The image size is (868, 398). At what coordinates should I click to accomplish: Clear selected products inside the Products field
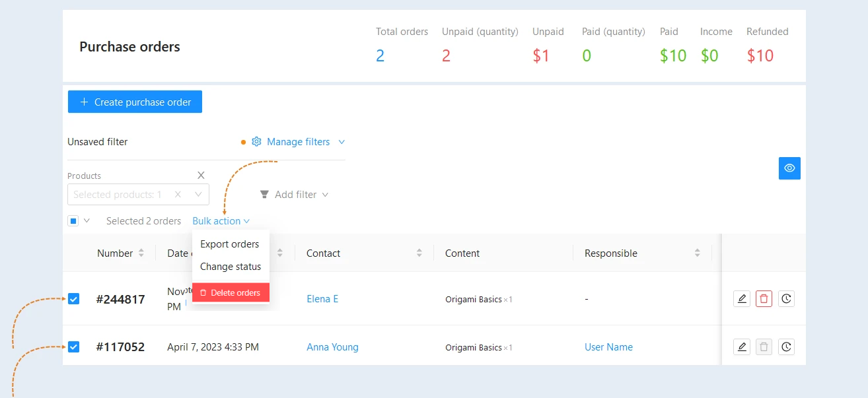coord(178,195)
